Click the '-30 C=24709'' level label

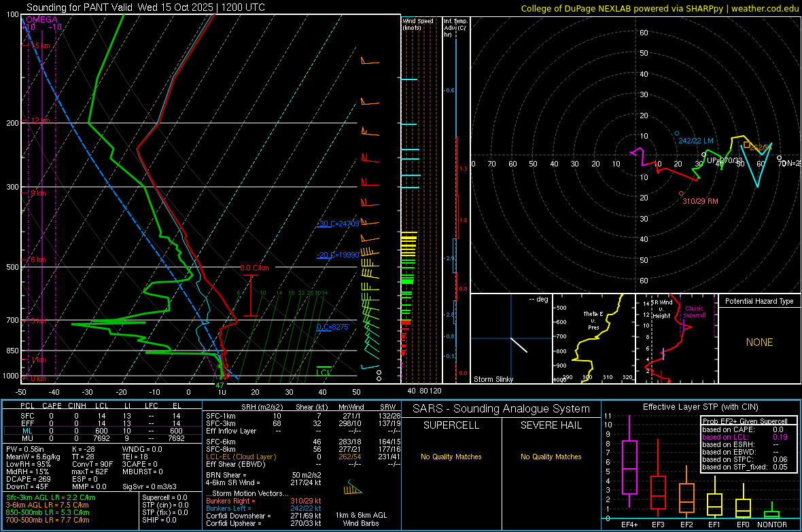point(338,224)
